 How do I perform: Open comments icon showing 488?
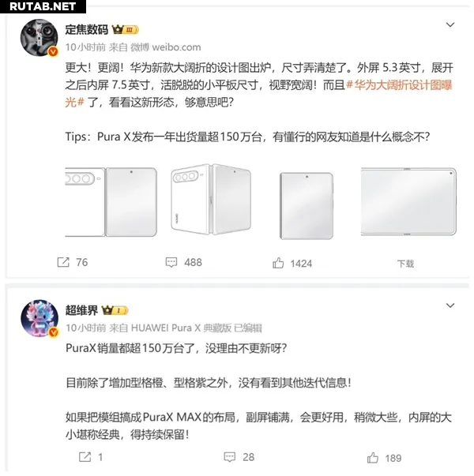point(171,262)
